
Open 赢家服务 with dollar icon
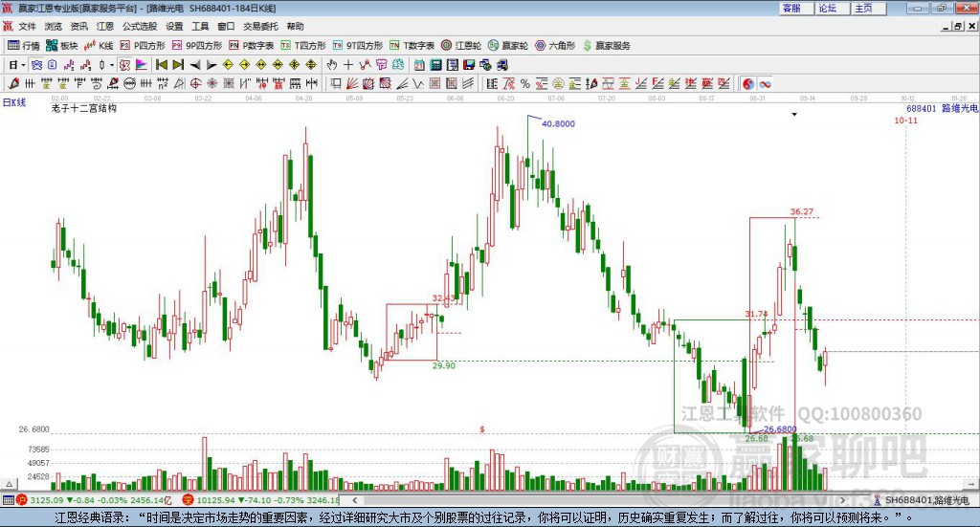click(606, 46)
